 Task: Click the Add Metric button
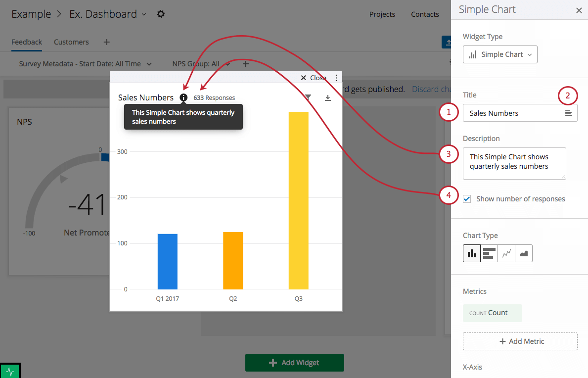[x=520, y=341]
